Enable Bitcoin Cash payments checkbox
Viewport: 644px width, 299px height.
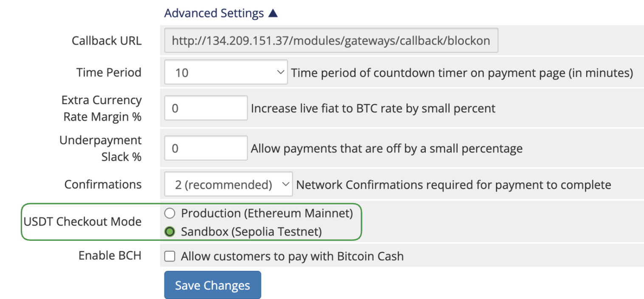point(170,257)
